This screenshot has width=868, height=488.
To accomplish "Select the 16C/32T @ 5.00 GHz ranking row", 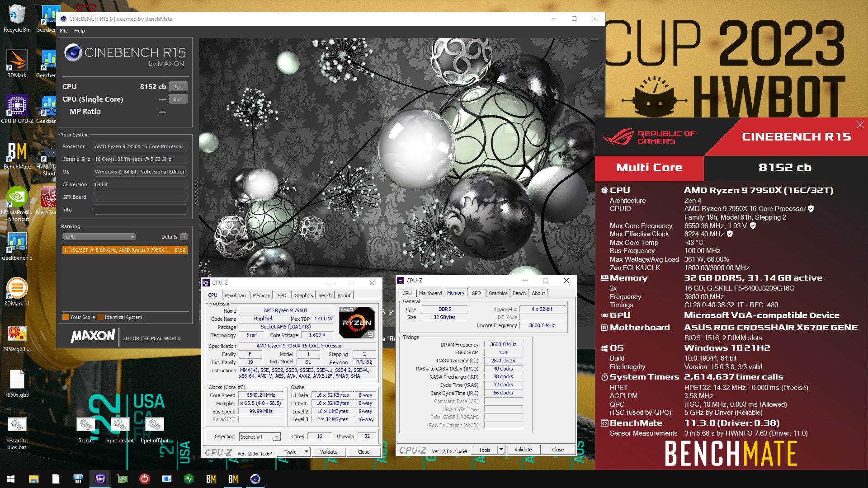I will pos(125,250).
